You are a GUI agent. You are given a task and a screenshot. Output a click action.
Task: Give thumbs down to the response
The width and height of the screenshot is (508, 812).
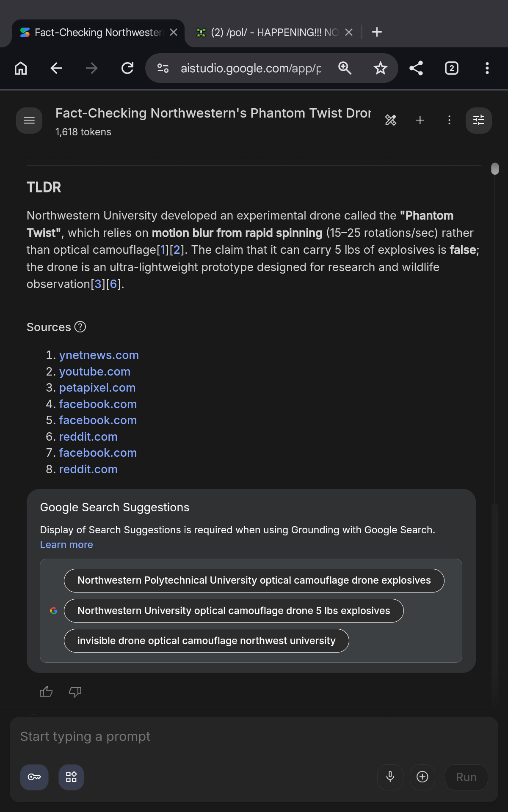tap(75, 692)
